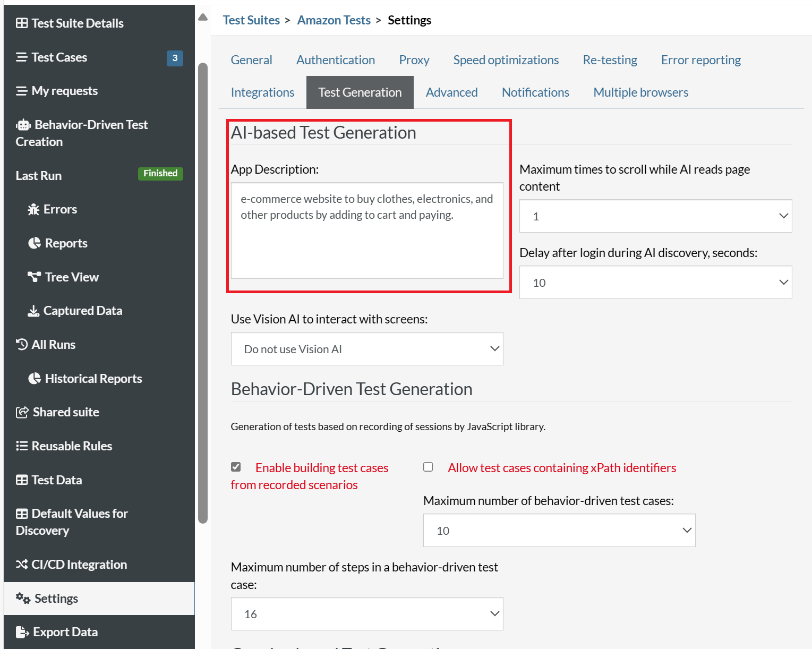Expand the Delay after login seconds dropdown
812x649 pixels.
(655, 283)
